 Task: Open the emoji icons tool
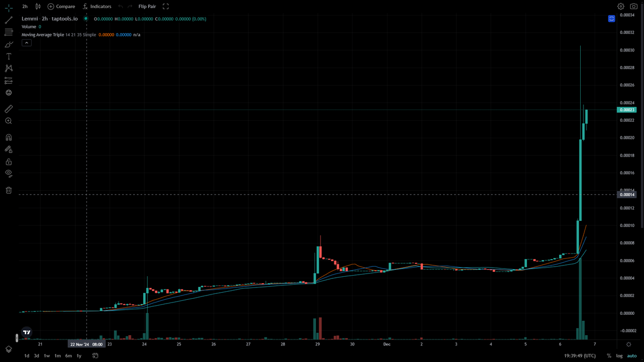tap(9, 93)
